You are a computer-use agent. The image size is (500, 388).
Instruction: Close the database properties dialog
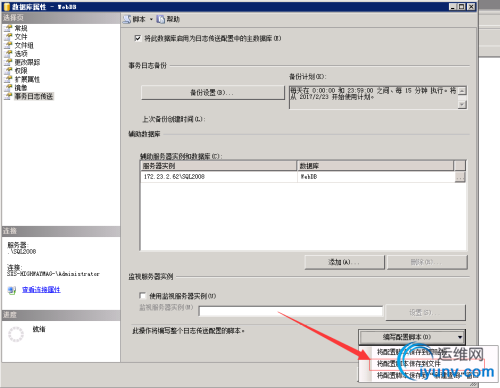tap(471, 6)
